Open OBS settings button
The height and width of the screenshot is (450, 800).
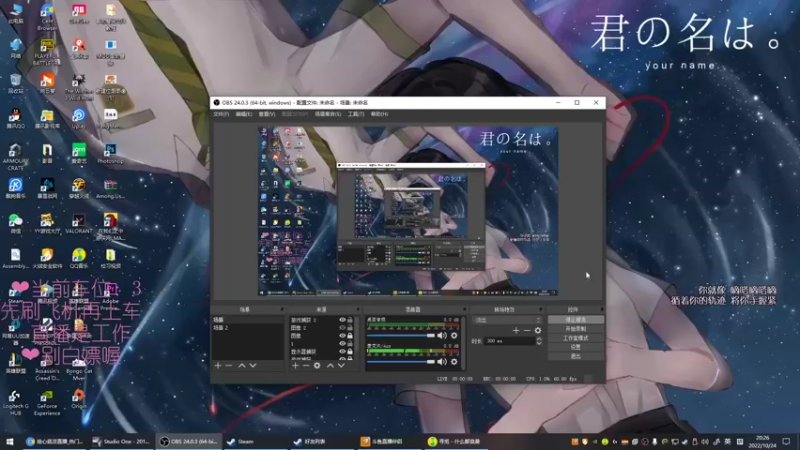tap(576, 347)
